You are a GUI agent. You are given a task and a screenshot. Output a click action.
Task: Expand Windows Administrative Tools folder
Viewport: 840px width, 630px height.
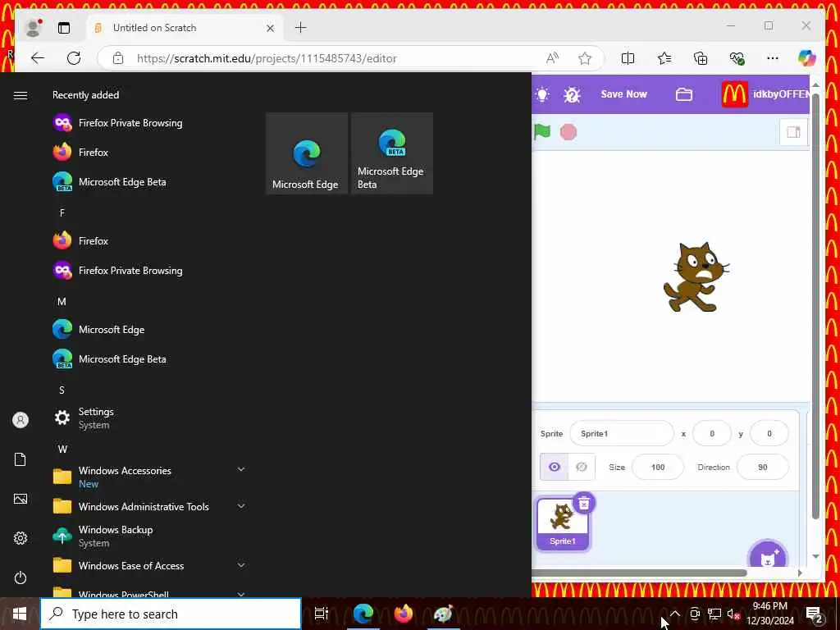pyautogui.click(x=150, y=506)
